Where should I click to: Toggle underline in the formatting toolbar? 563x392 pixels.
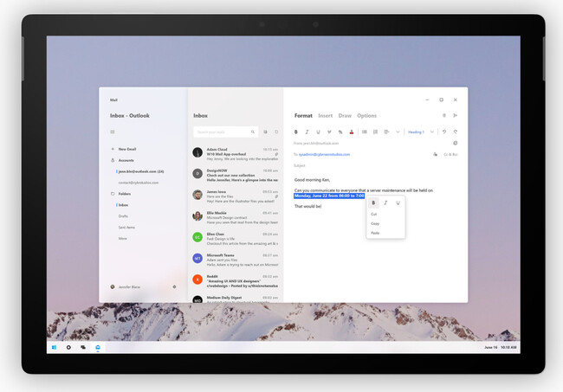(318, 132)
